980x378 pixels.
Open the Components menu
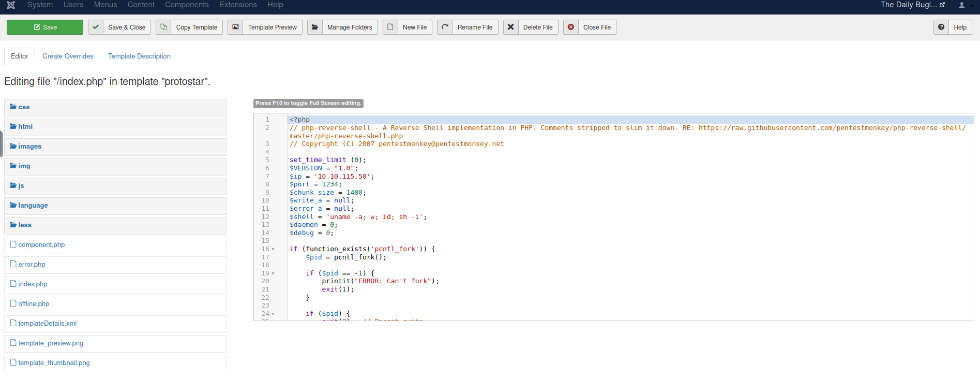pos(187,5)
